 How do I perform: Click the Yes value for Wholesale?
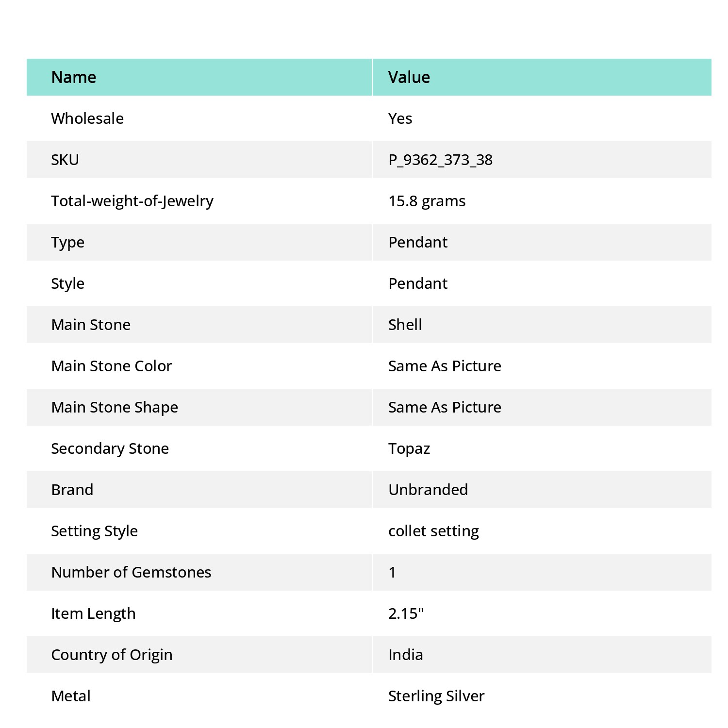point(400,118)
